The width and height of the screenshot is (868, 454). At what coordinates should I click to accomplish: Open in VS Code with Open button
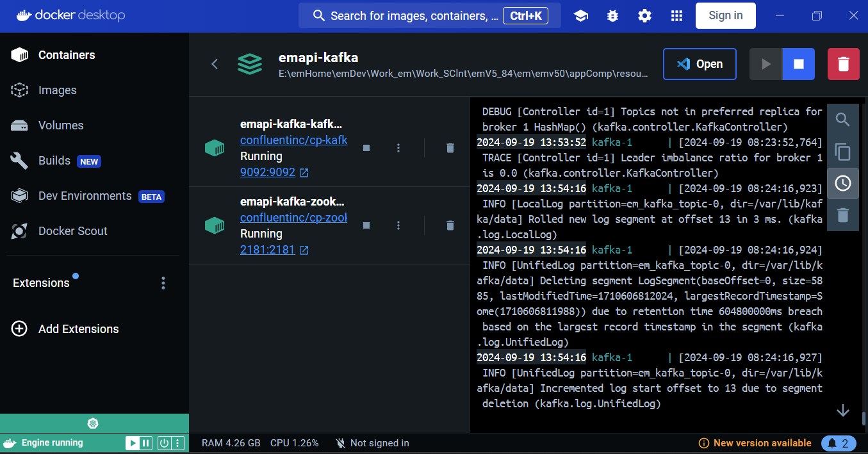700,64
